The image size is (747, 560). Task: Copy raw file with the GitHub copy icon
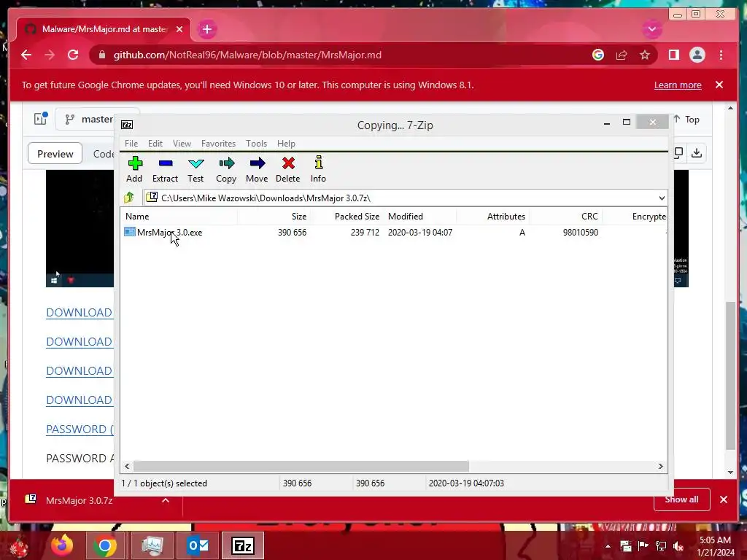[678, 153]
